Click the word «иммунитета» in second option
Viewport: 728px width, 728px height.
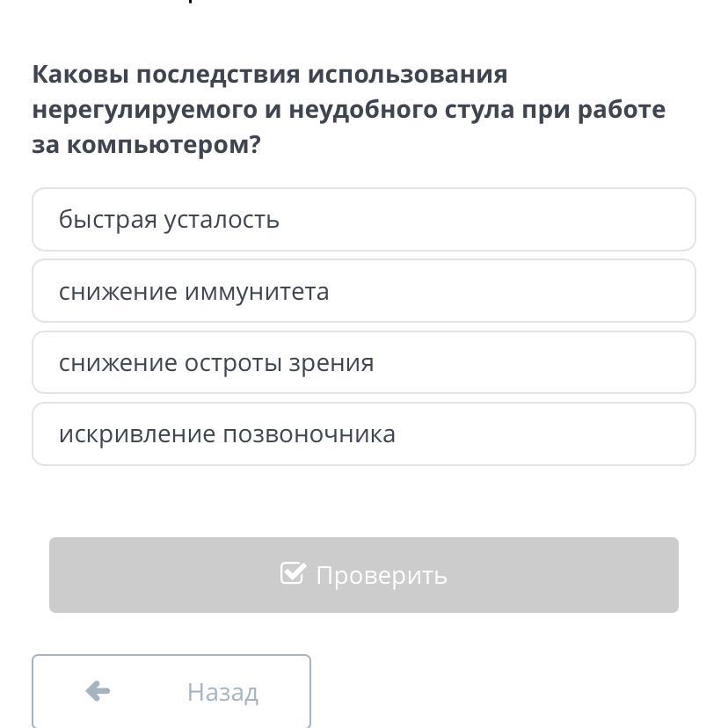point(257,292)
